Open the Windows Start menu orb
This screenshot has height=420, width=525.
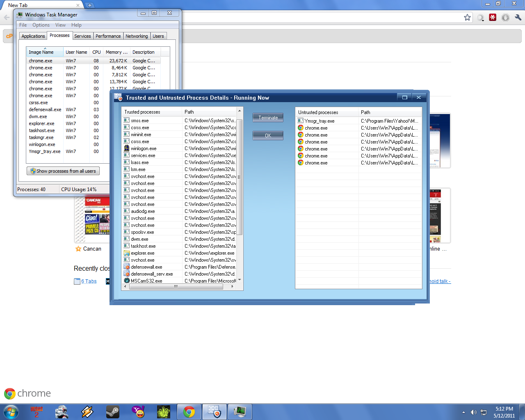point(11,412)
